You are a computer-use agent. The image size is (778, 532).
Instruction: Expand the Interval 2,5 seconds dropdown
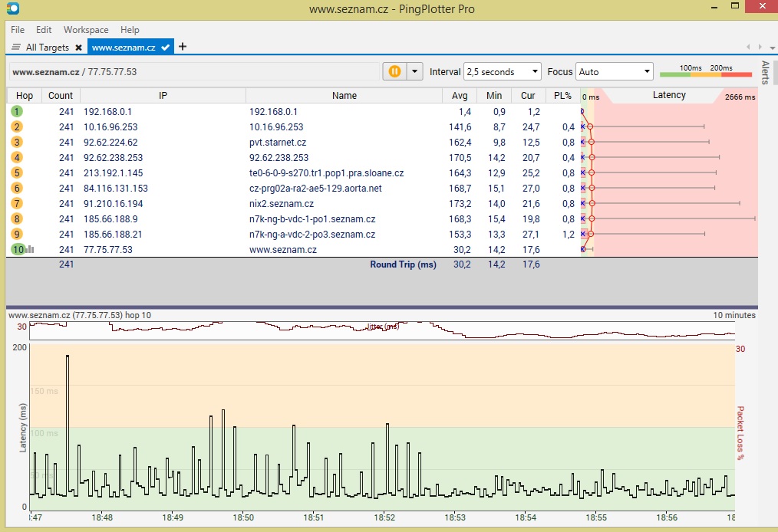pyautogui.click(x=503, y=71)
